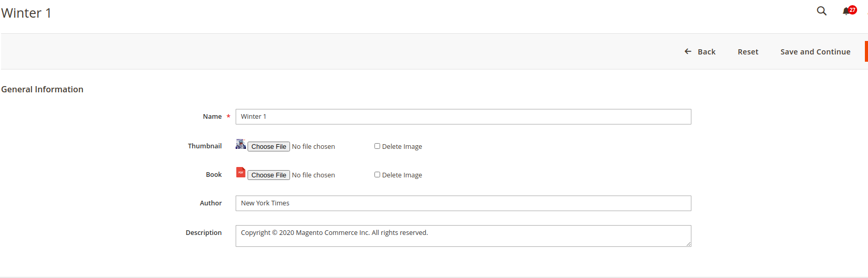Click the thumbnail preview image icon
Viewport: 868px width, 278px height.
pos(241,144)
